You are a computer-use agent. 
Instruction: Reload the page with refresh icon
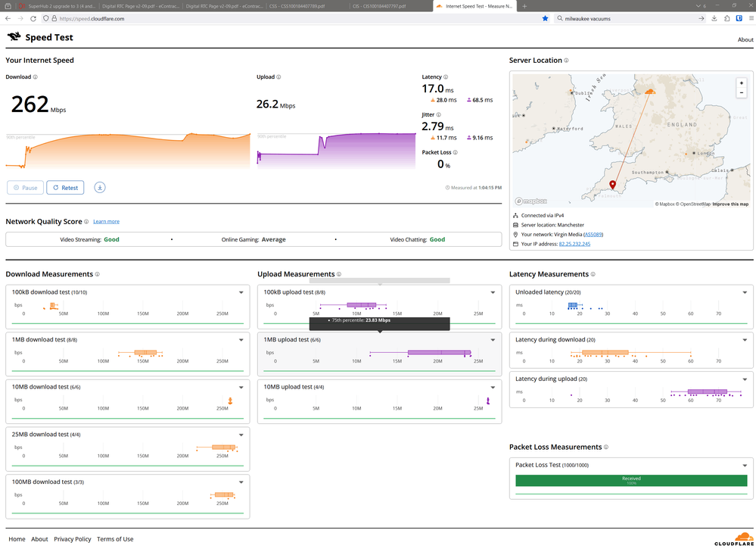point(33,18)
